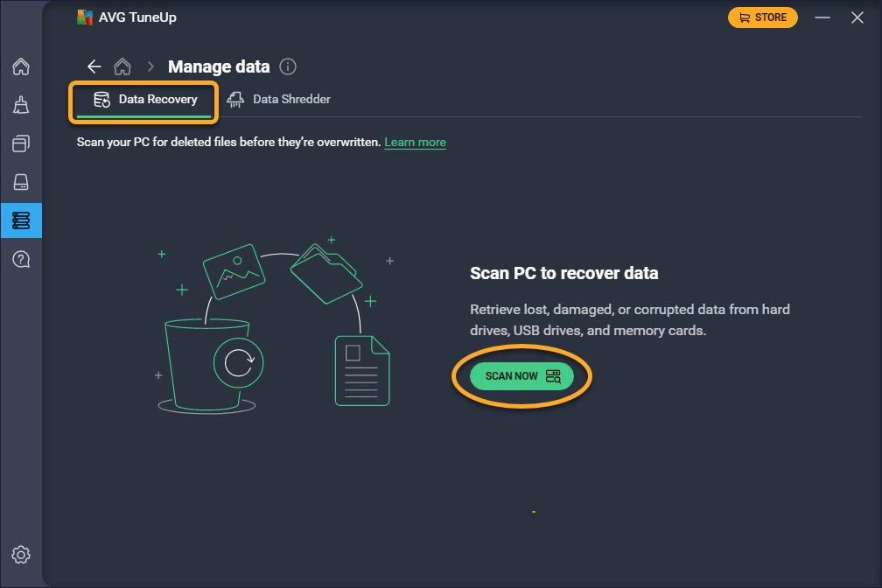Close the AVG TuneUp window
The image size is (882, 588).
(857, 17)
